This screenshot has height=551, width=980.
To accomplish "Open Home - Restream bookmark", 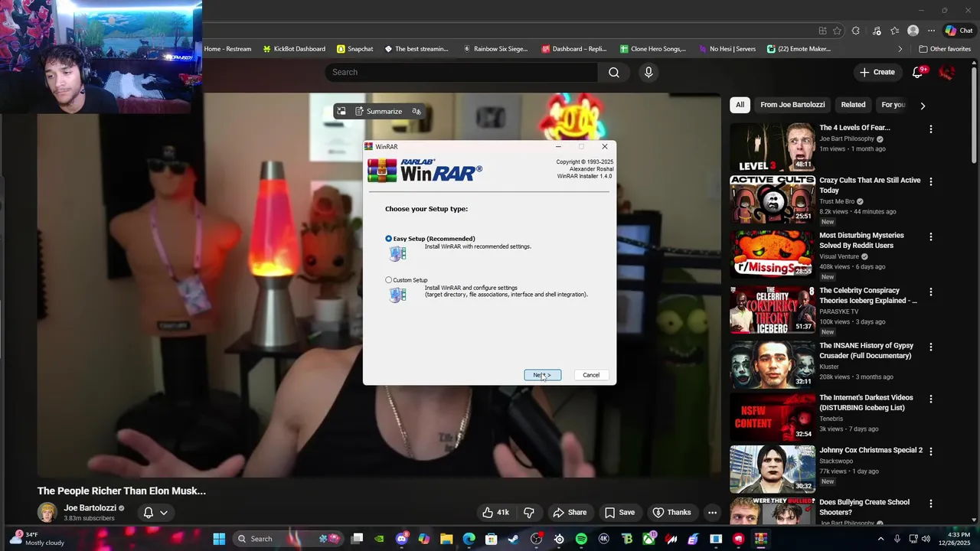I will point(227,49).
